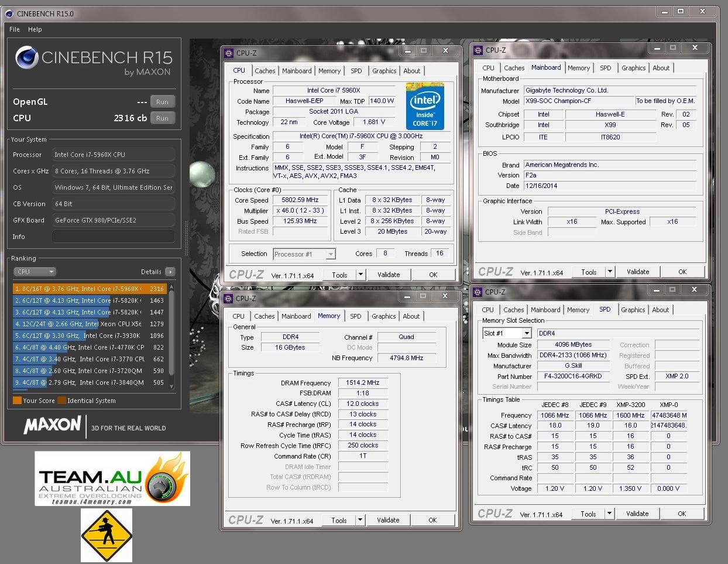Click the BIOS Version F2a field
This screenshot has height=564, width=728.
tap(610, 175)
